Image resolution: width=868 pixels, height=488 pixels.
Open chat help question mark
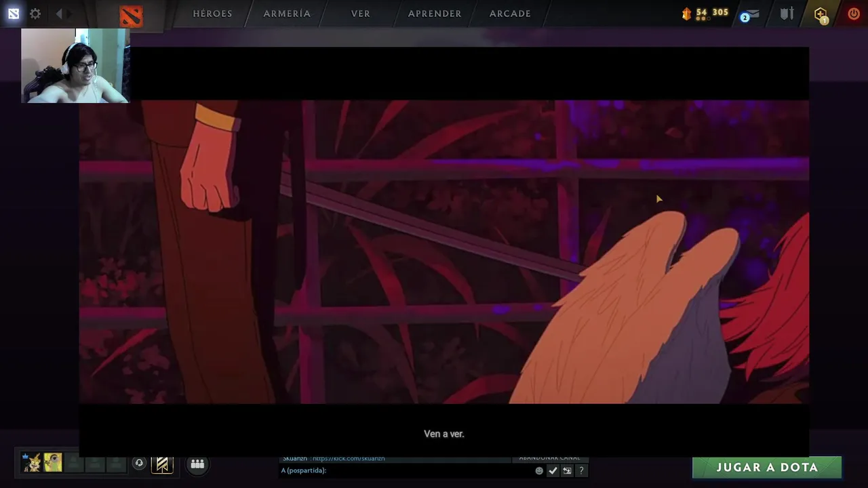pos(581,470)
